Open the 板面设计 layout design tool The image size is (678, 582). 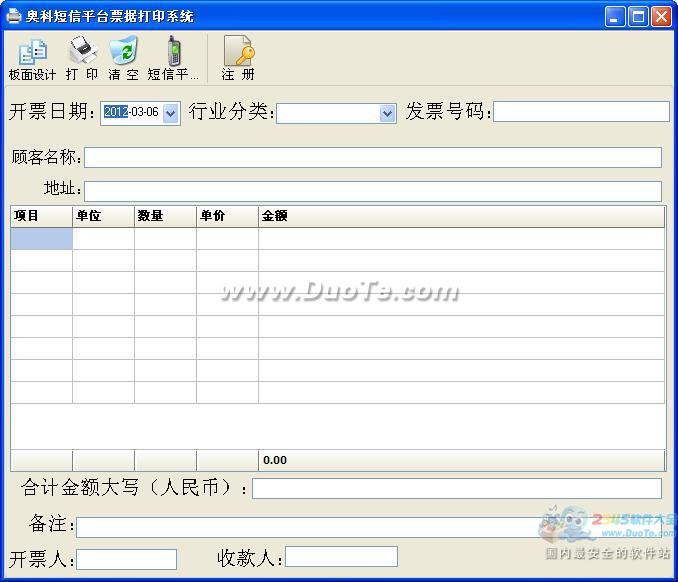[32, 59]
